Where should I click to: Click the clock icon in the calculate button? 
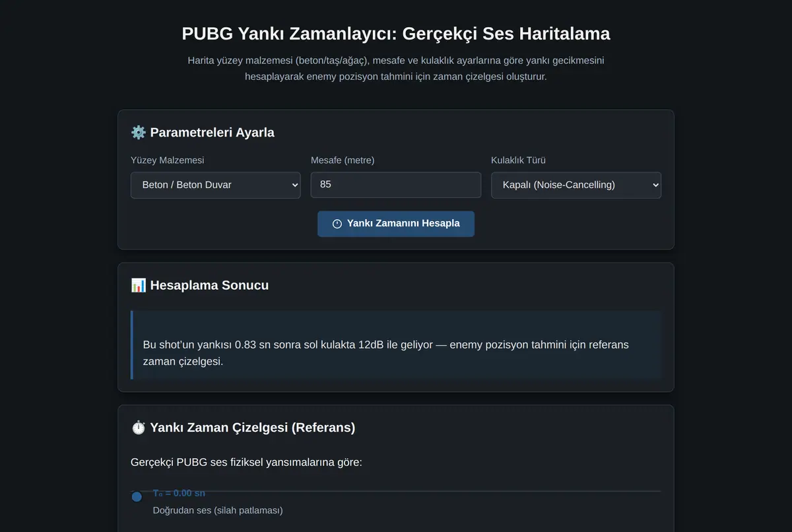[337, 224]
